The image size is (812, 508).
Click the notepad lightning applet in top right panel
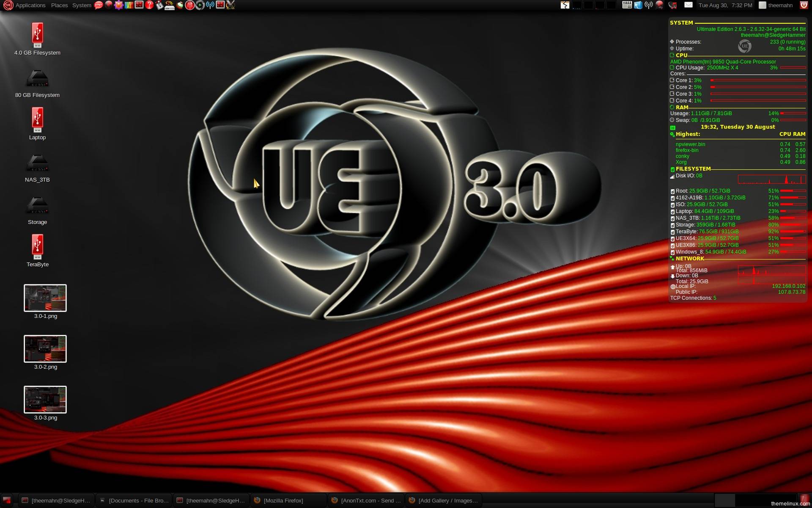[x=565, y=5]
